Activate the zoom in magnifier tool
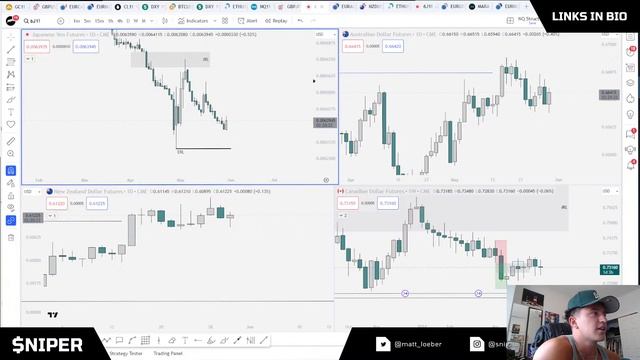 pos(11,153)
